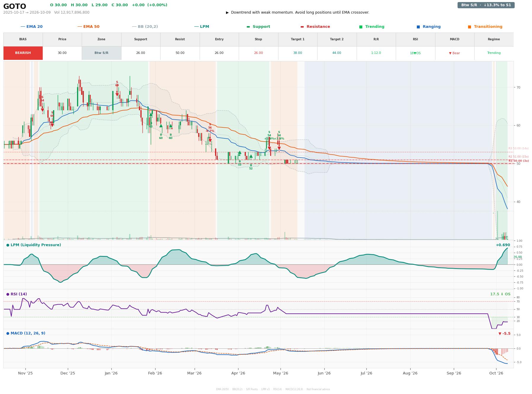Click the R:R value 1:12.0
Image resolution: width=532 pixels, height=394 pixels.
376,53
